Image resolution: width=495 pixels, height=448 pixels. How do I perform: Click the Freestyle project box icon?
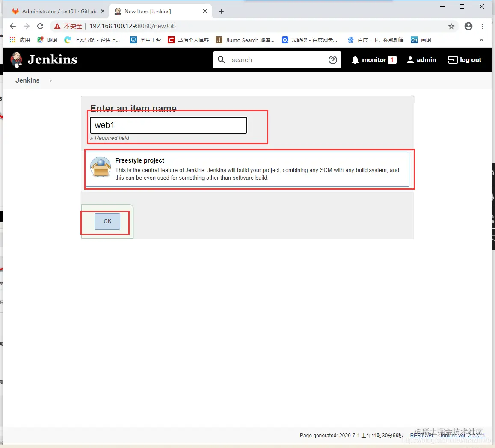[101, 167]
